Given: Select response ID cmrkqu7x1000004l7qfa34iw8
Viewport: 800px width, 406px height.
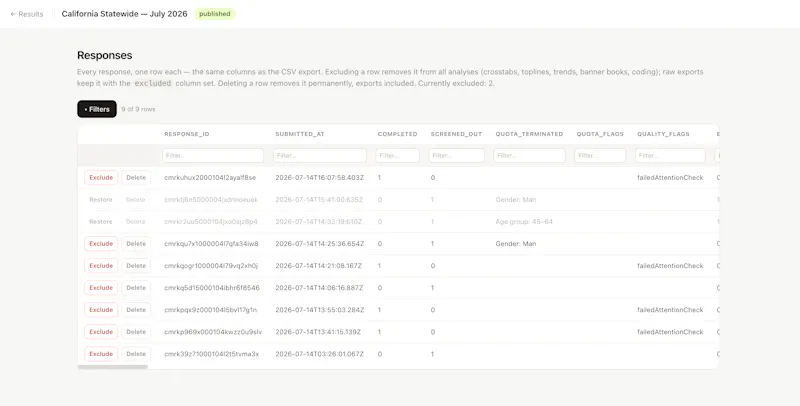Looking at the screenshot, I should click(211, 244).
